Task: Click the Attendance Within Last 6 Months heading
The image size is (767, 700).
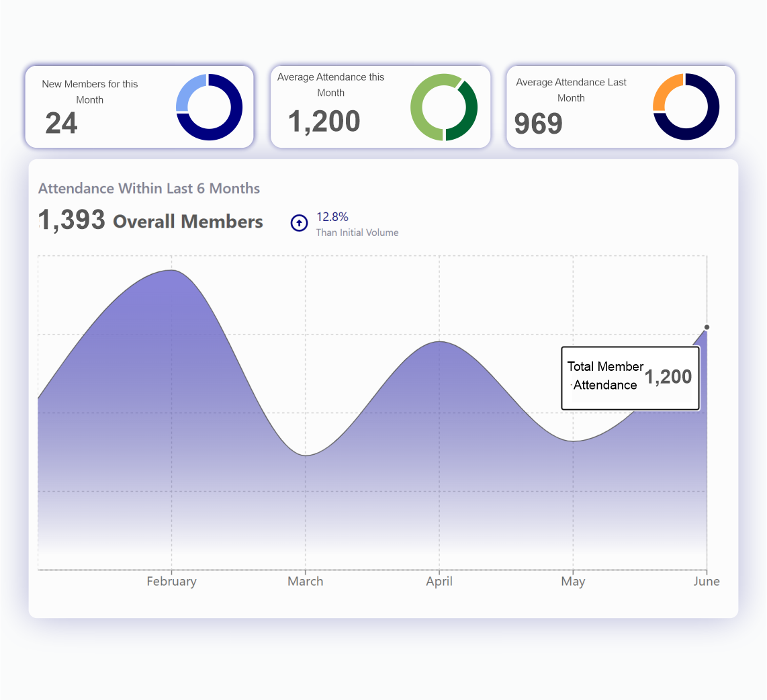Action: click(x=149, y=188)
